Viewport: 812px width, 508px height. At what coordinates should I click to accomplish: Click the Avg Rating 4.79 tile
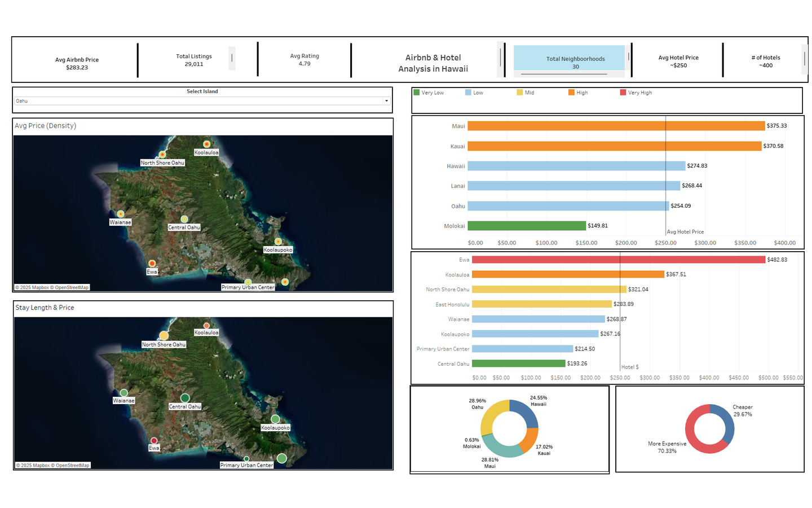coord(304,60)
